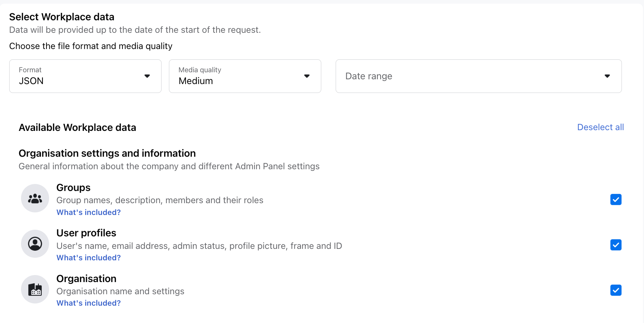Click 'Organisation settings and information' heading

107,153
